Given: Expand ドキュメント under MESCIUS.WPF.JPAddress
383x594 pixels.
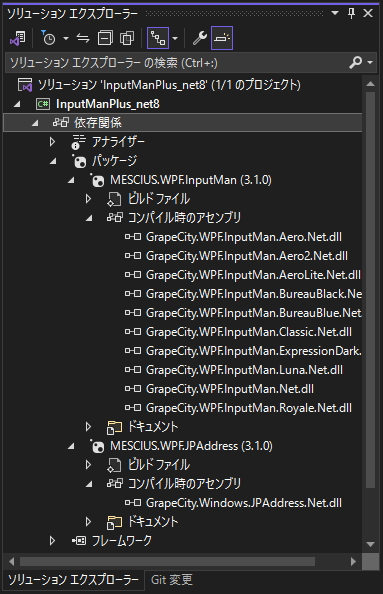Looking at the screenshot, I should pos(88,522).
